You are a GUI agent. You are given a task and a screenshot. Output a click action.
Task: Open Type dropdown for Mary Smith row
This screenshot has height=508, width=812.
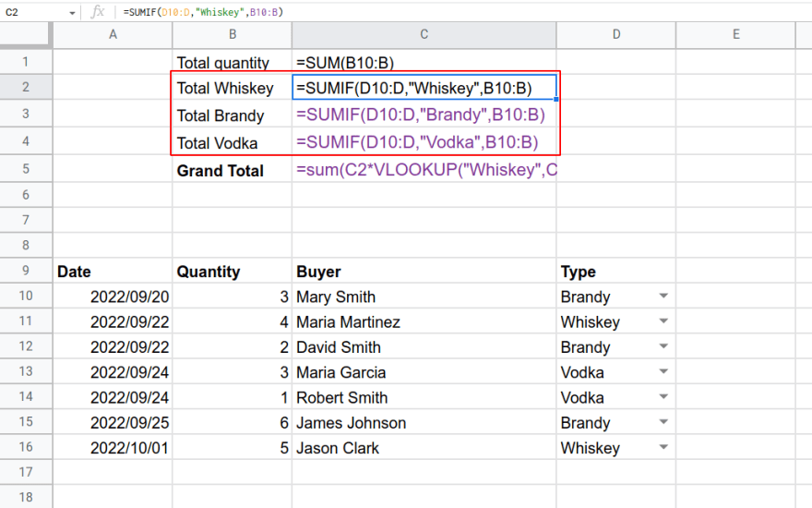pos(663,296)
